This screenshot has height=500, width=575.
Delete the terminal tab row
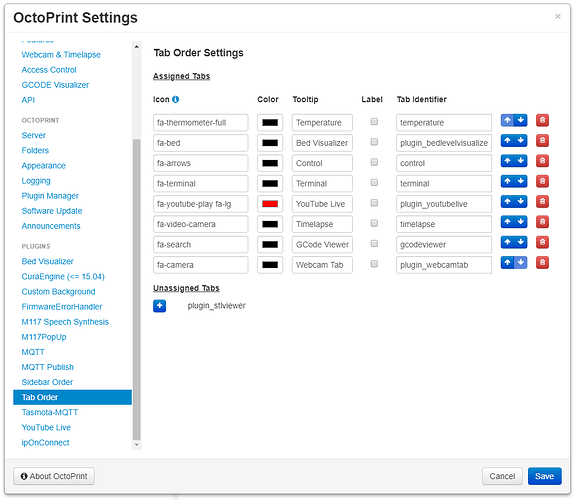pyautogui.click(x=542, y=181)
